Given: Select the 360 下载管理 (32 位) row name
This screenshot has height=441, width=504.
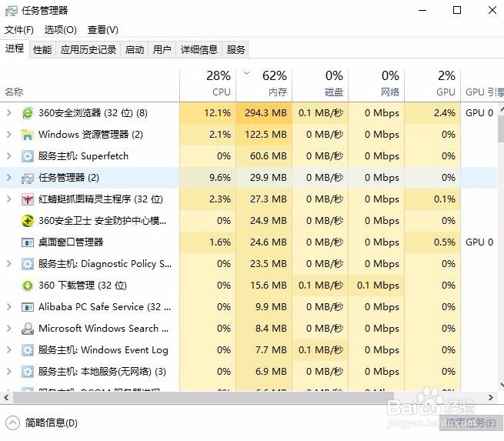Looking at the screenshot, I should coord(82,286).
